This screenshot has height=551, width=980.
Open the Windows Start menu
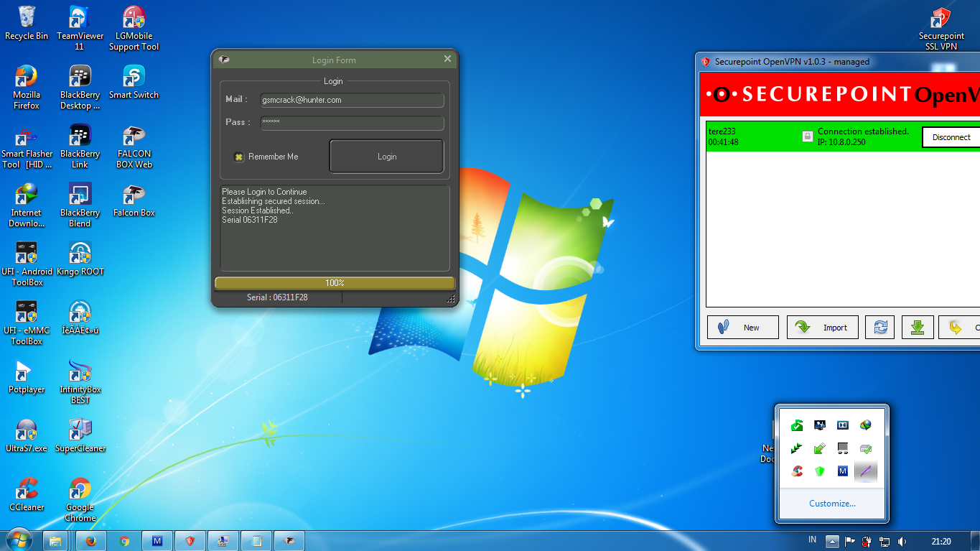pos(18,540)
